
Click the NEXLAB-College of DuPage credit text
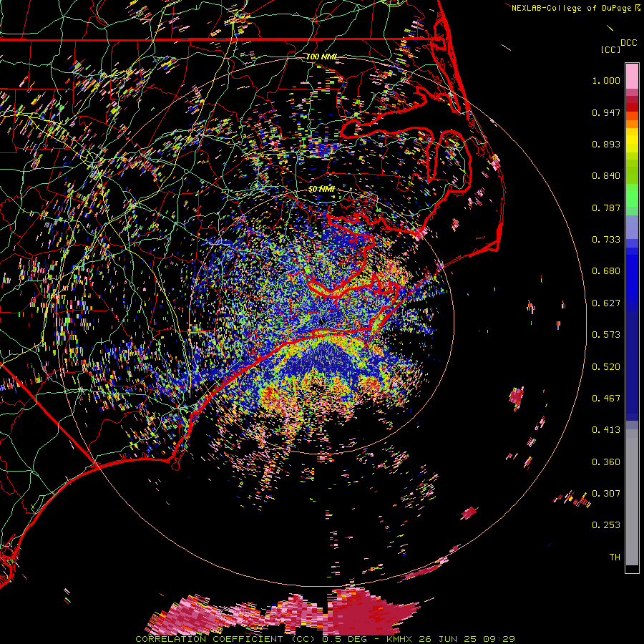[x=571, y=8]
